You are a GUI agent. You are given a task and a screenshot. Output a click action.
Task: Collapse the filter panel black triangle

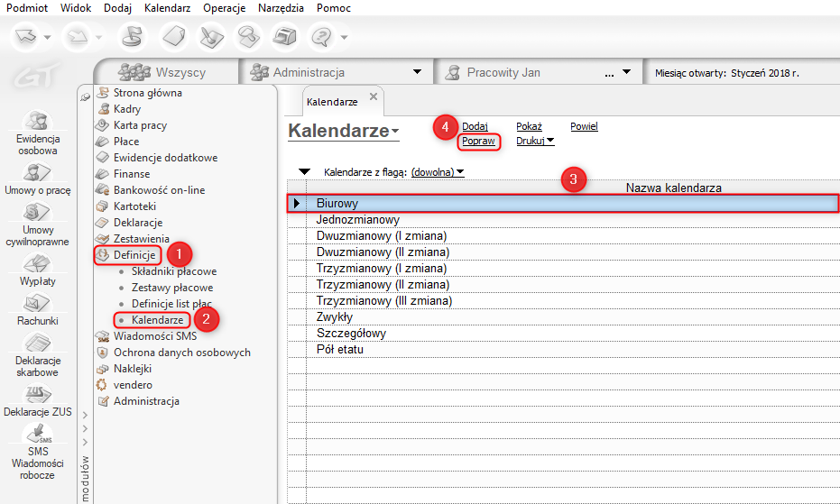304,172
